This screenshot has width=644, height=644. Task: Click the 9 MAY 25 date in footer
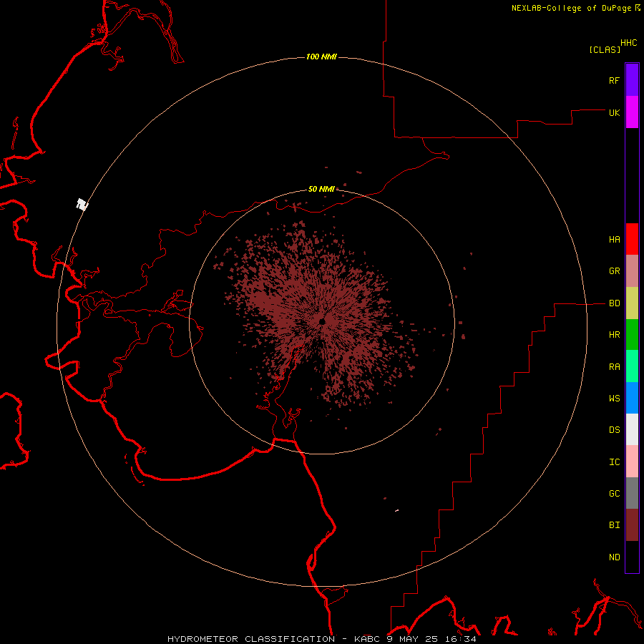(412, 639)
